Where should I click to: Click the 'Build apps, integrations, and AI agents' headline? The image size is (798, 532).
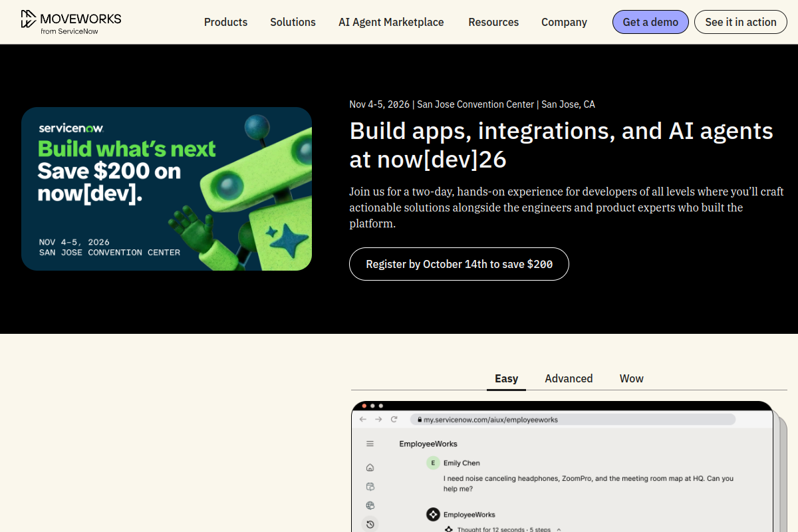point(561,145)
